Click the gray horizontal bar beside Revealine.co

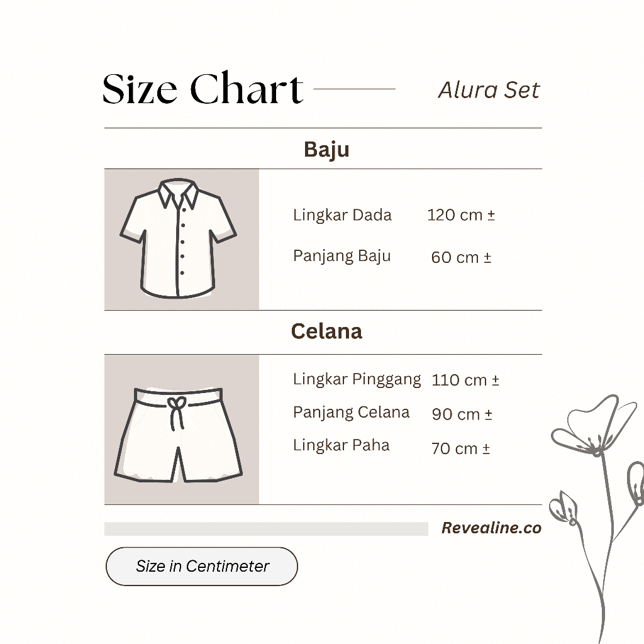[266, 529]
